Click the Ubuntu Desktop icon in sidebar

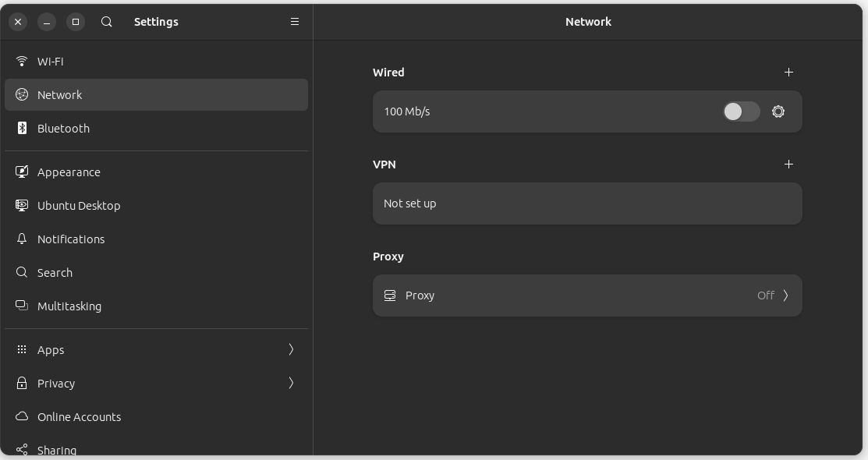point(22,205)
